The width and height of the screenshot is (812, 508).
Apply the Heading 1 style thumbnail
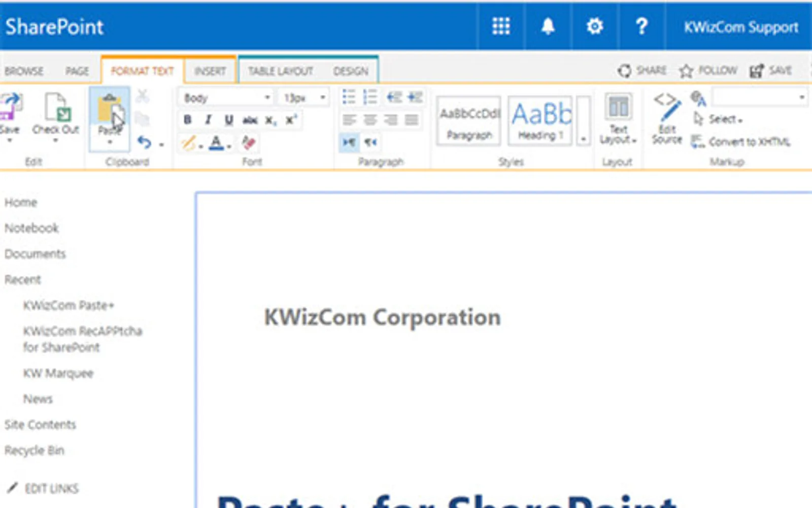pos(541,121)
